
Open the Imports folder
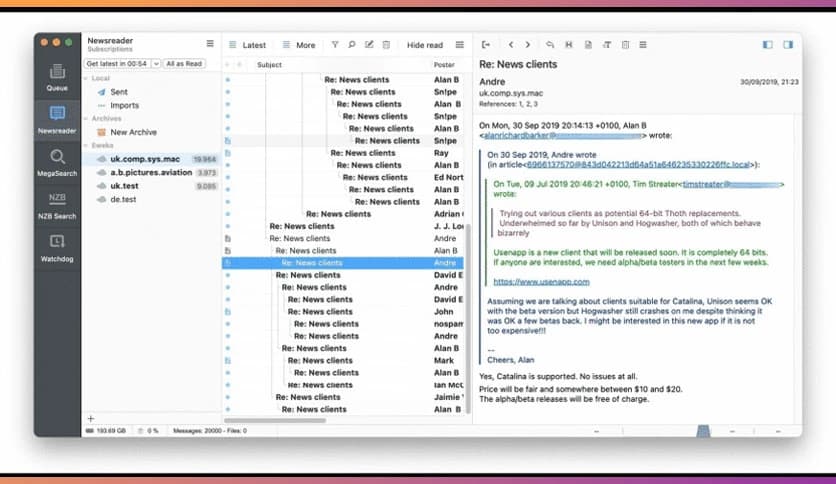pyautogui.click(x=124, y=106)
